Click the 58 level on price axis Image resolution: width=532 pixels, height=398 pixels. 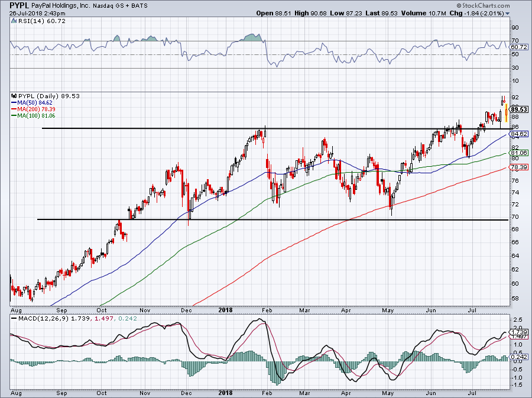515,299
